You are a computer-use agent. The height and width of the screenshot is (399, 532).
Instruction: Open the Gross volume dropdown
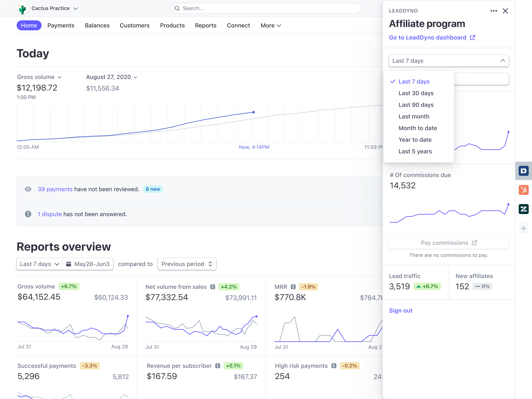point(39,77)
